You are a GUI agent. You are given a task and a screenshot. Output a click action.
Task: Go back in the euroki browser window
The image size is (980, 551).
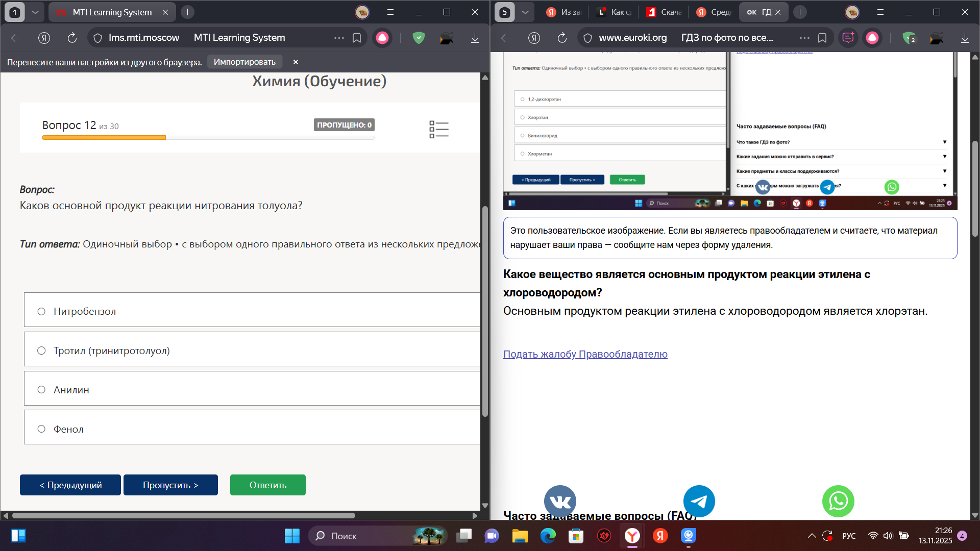(x=505, y=37)
